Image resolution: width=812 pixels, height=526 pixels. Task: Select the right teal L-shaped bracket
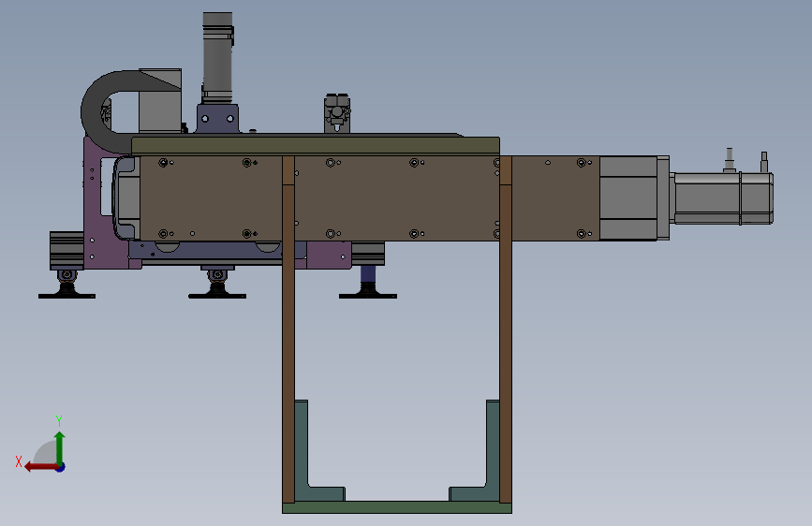coord(493,450)
